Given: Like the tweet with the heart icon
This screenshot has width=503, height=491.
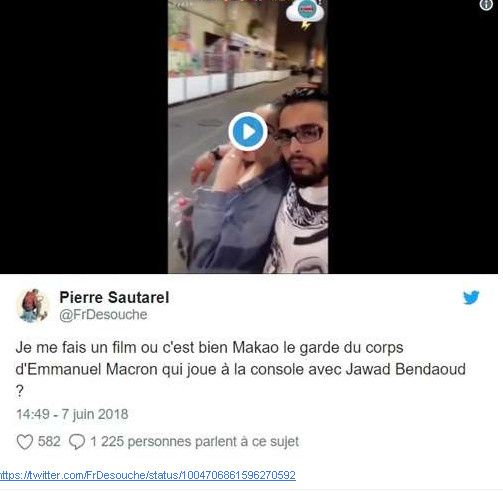Looking at the screenshot, I should tap(25, 442).
